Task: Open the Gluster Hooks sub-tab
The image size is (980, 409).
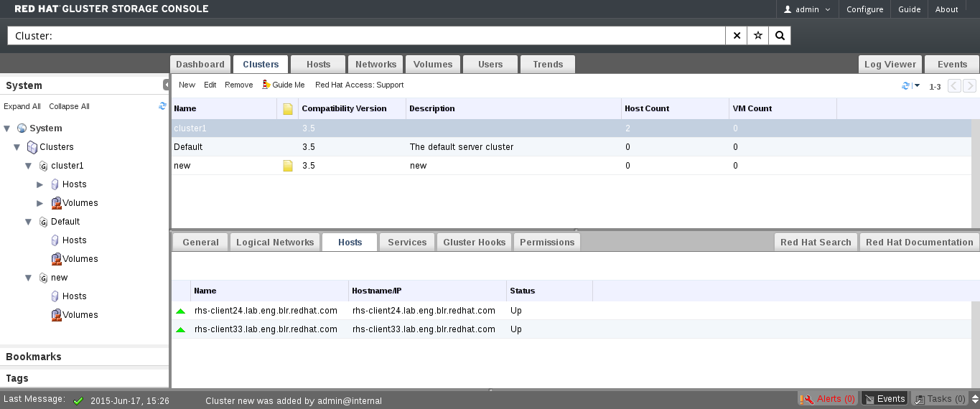Action: coord(474,243)
